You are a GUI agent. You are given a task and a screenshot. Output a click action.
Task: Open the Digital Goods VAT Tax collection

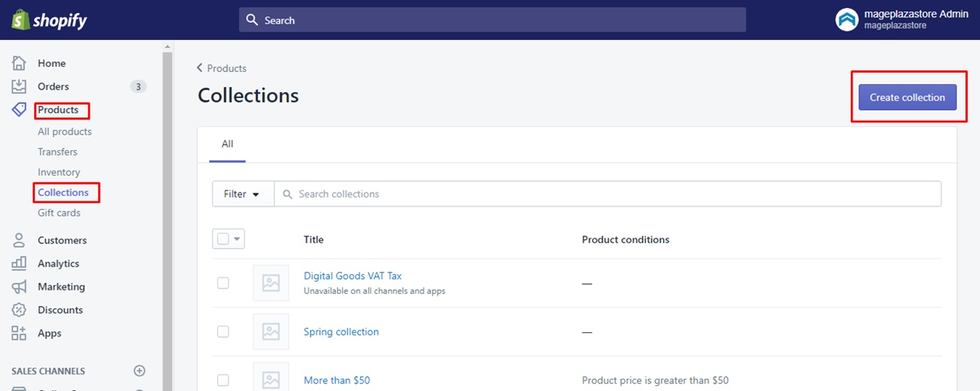353,276
